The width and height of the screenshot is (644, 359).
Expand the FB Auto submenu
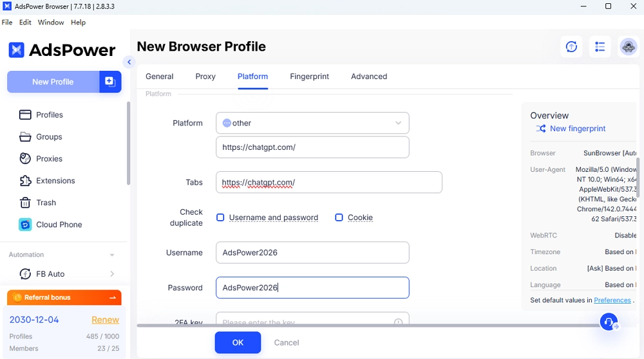112,274
